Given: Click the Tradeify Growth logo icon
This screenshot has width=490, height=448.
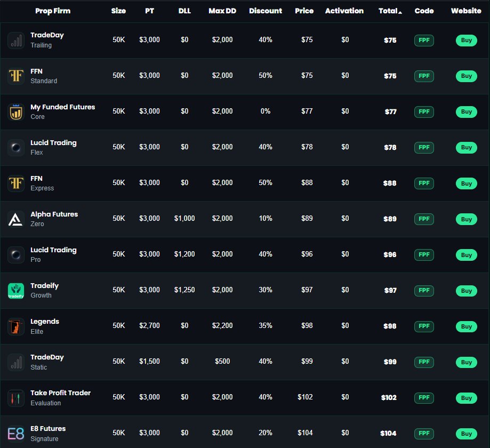Looking at the screenshot, I should (x=16, y=291).
